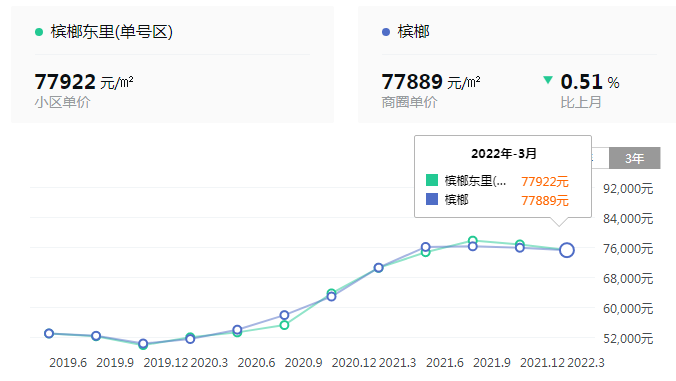
Task: Select the green square swatch in tooltip
Action: point(432,180)
